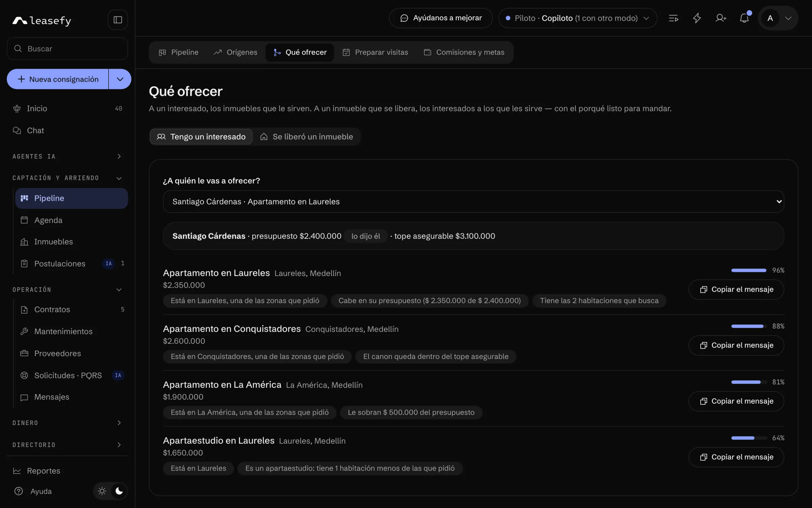The image size is (812, 508).
Task: Collapse Captación y arriendo section
Action: click(x=67, y=178)
